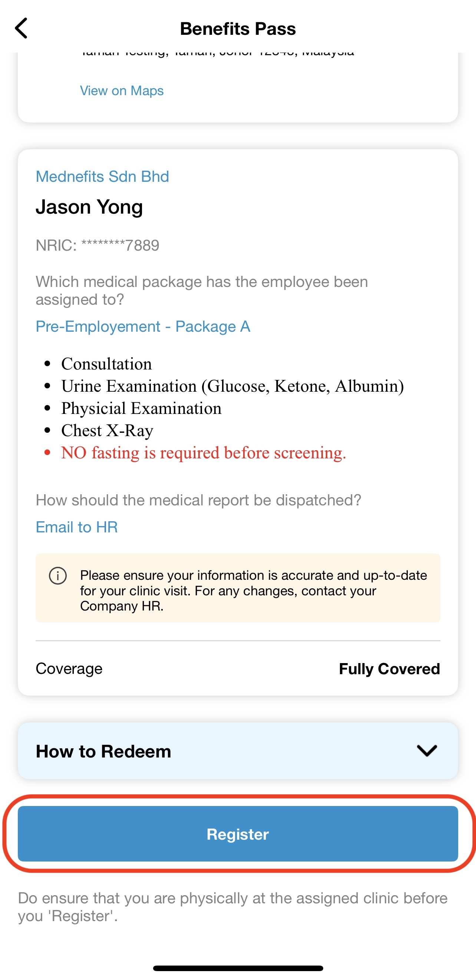476x980 pixels.
Task: Tap the Jason Yong employee name
Action: (x=89, y=207)
